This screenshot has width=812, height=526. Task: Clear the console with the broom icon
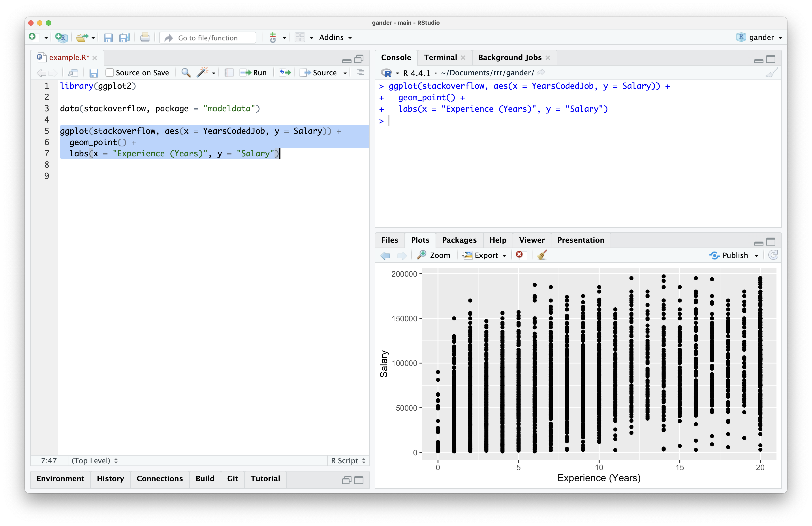click(771, 72)
